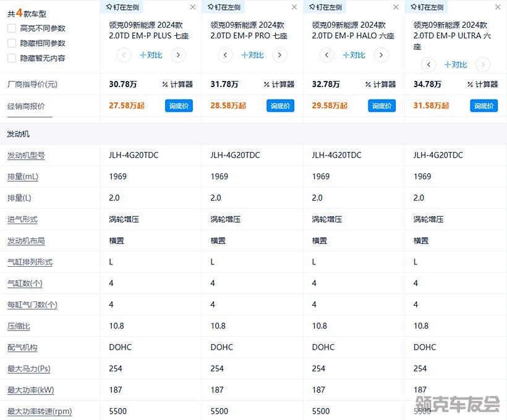Screen dimensions: 507x420
Task: Open the 气缸数(个) parameter definition
Action: click(x=25, y=283)
